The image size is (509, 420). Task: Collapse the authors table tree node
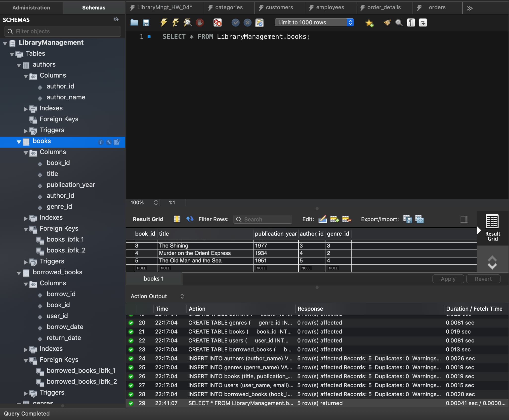coord(19,65)
